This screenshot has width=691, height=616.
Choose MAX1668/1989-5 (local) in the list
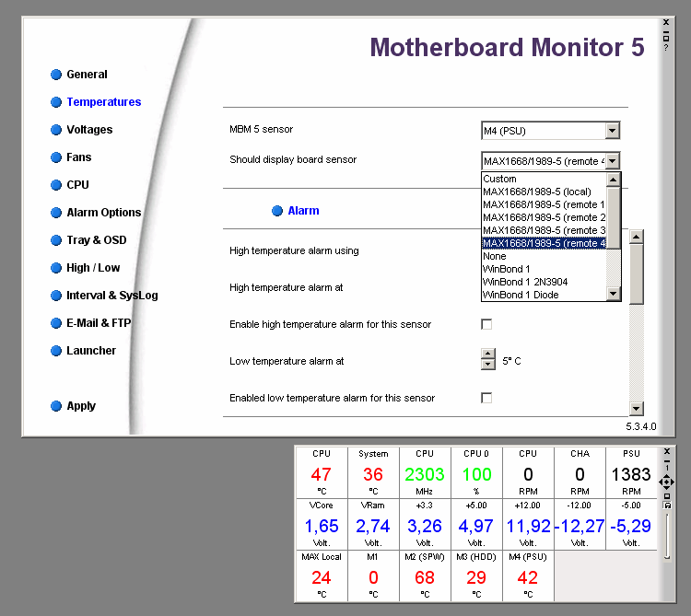tap(544, 192)
